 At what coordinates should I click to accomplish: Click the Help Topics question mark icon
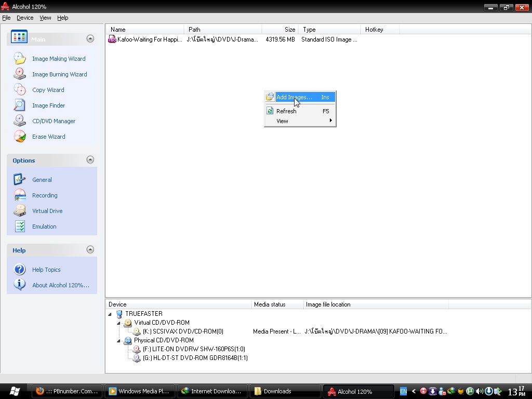[x=20, y=270]
